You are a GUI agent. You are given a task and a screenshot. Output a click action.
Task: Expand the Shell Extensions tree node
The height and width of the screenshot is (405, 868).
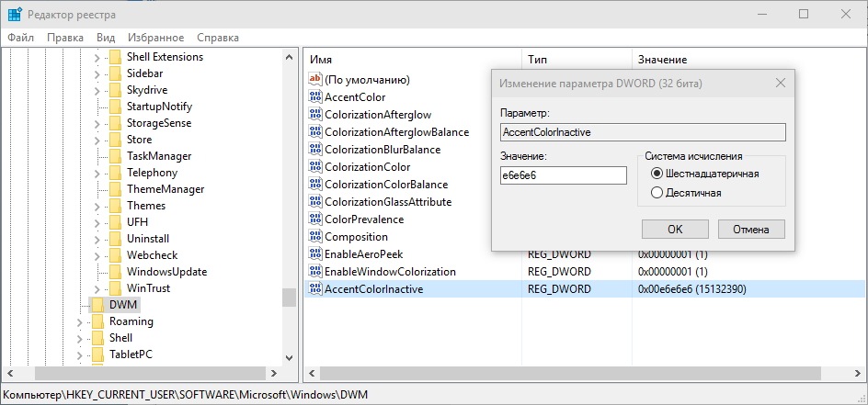97,57
